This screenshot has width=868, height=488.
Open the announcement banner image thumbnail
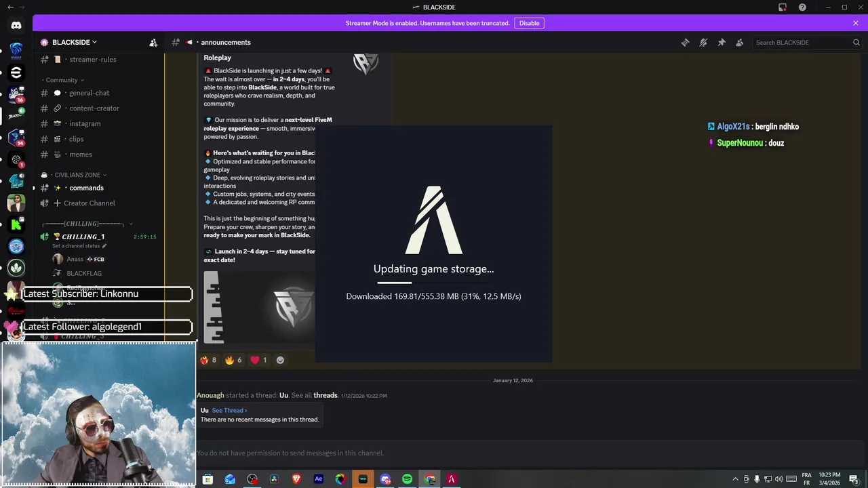point(259,307)
